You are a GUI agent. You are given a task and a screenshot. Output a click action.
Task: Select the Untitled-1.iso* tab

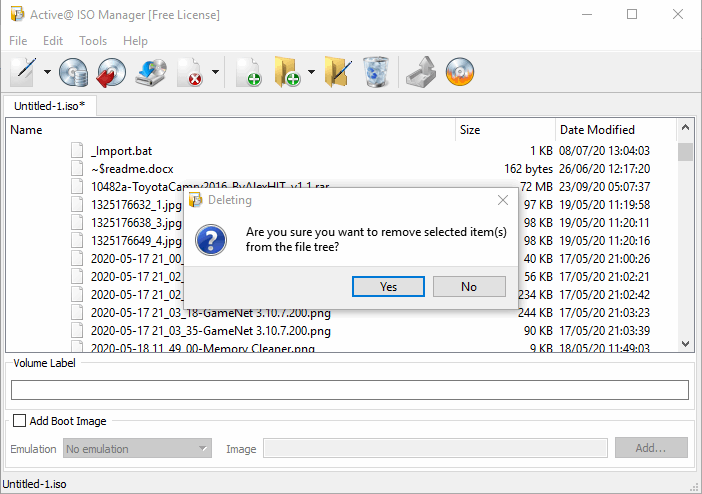tap(49, 106)
